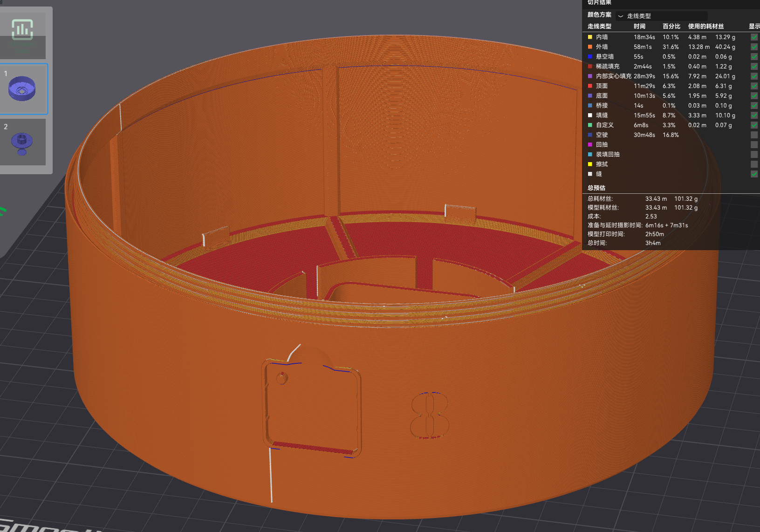Click the yellow 内墙 color swatch

click(x=590, y=37)
